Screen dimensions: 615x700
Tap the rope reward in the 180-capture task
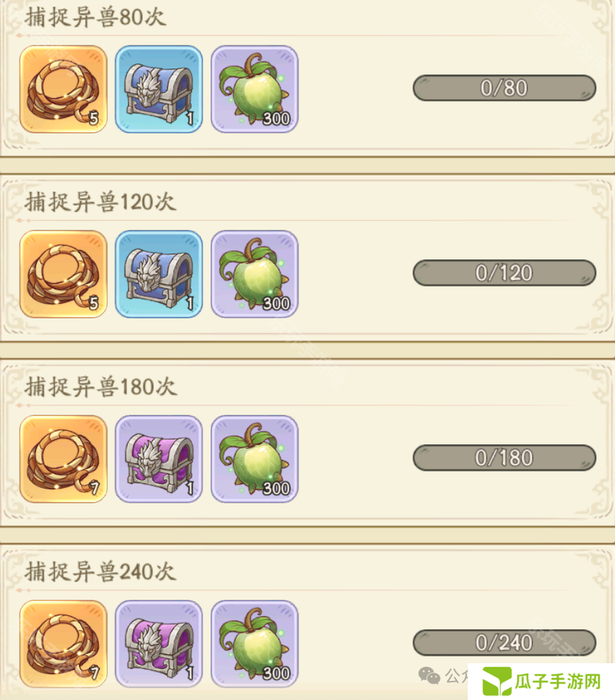click(x=63, y=459)
